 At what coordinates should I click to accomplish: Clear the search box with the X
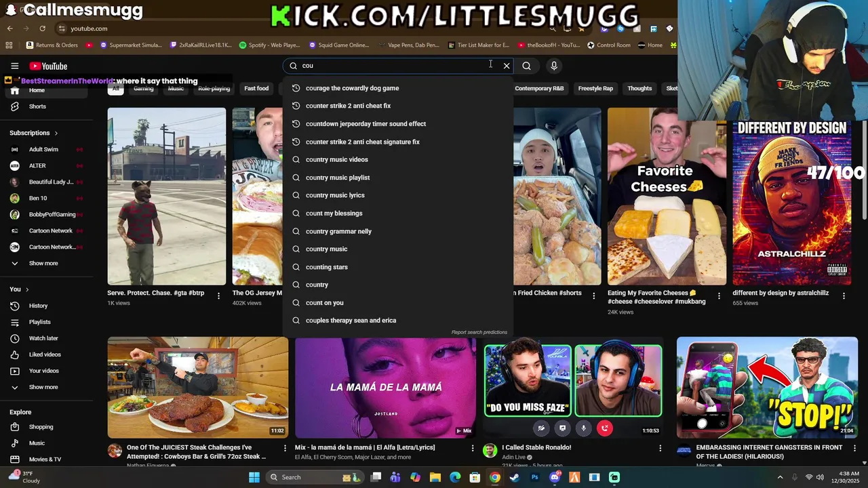[x=507, y=66]
